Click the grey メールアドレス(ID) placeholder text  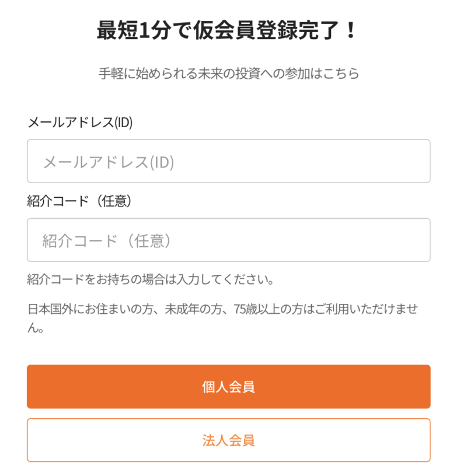pyautogui.click(x=109, y=162)
